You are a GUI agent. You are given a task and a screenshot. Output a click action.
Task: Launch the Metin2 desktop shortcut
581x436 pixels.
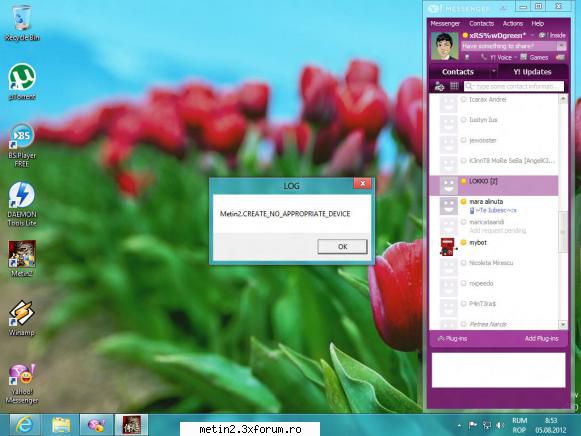click(22, 258)
